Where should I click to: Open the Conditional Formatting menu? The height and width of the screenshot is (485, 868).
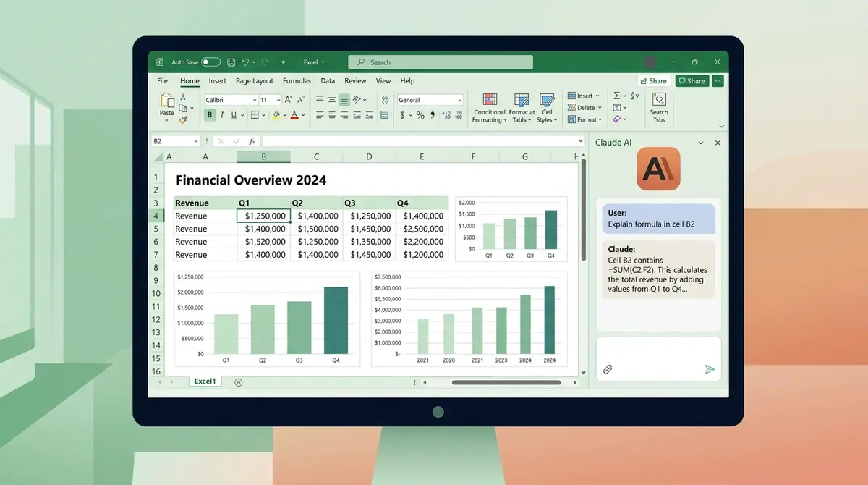(490, 108)
